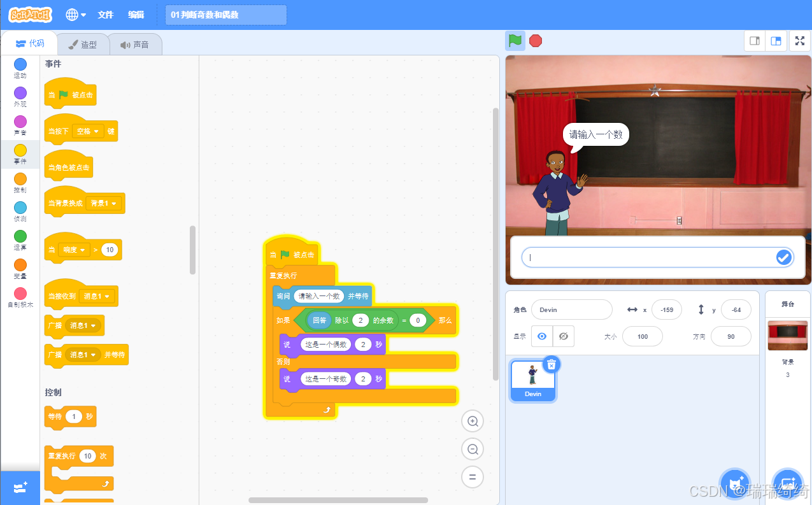Screen dimensions: 812x505
Task: Click the ask text 请输入一个数 in script
Action: (318, 296)
